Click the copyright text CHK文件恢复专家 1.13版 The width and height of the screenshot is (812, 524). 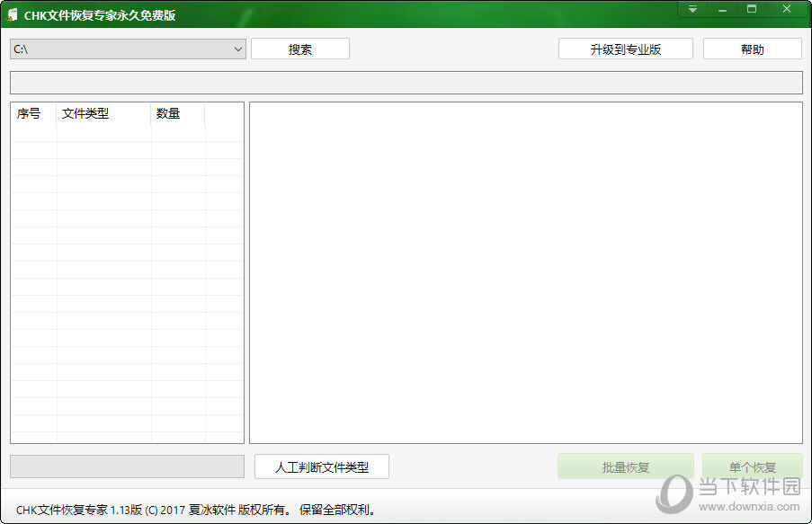(79, 510)
